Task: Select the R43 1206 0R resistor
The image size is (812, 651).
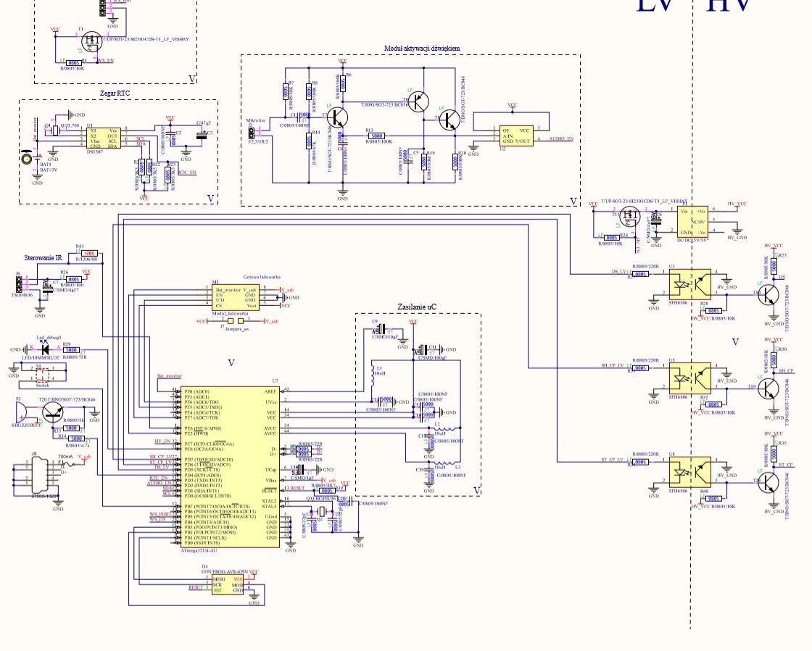Action: click(x=90, y=254)
